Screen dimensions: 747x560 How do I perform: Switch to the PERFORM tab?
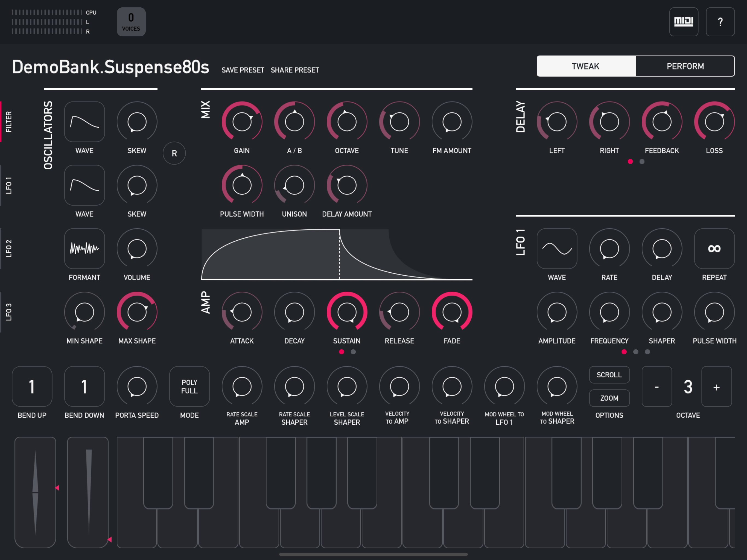coord(685,66)
